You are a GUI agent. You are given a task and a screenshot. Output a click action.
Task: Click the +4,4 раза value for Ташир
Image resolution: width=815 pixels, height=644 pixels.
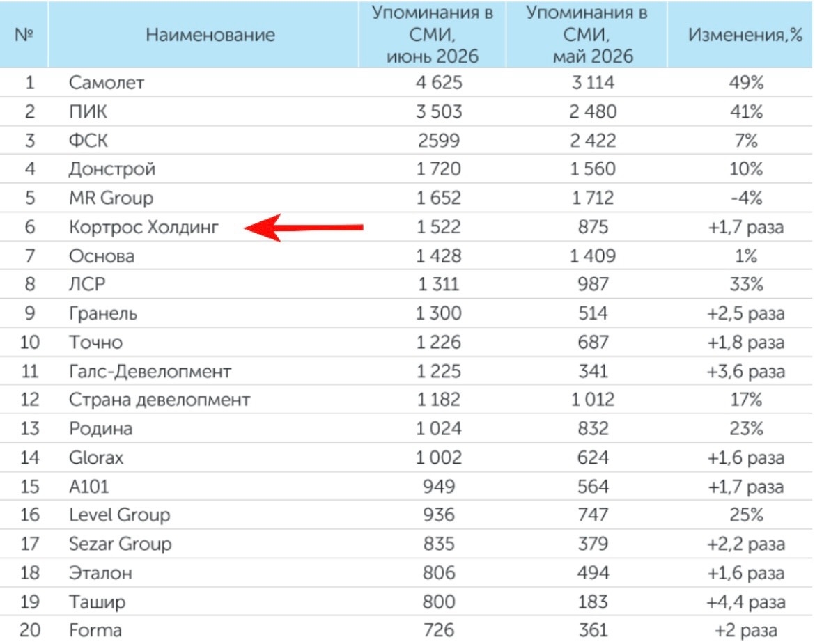tap(746, 602)
